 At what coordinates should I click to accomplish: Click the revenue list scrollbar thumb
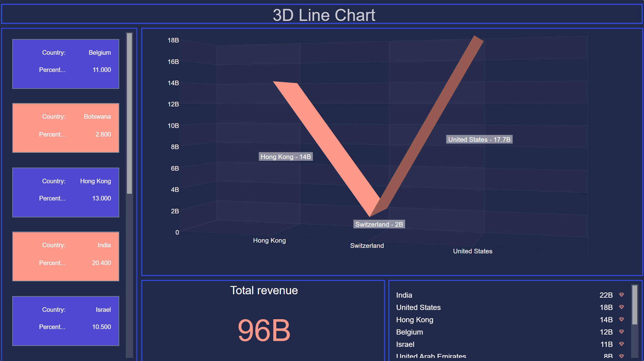click(x=634, y=304)
